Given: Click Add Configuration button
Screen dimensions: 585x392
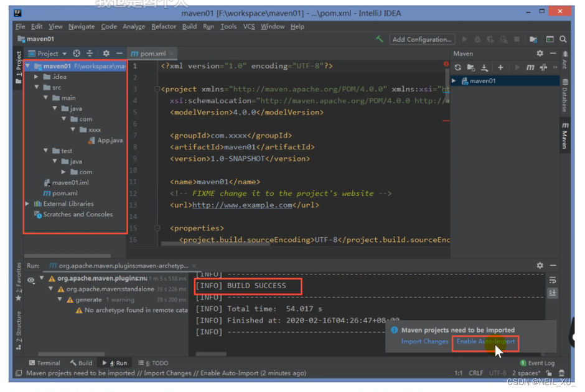Looking at the screenshot, I should pyautogui.click(x=422, y=39).
